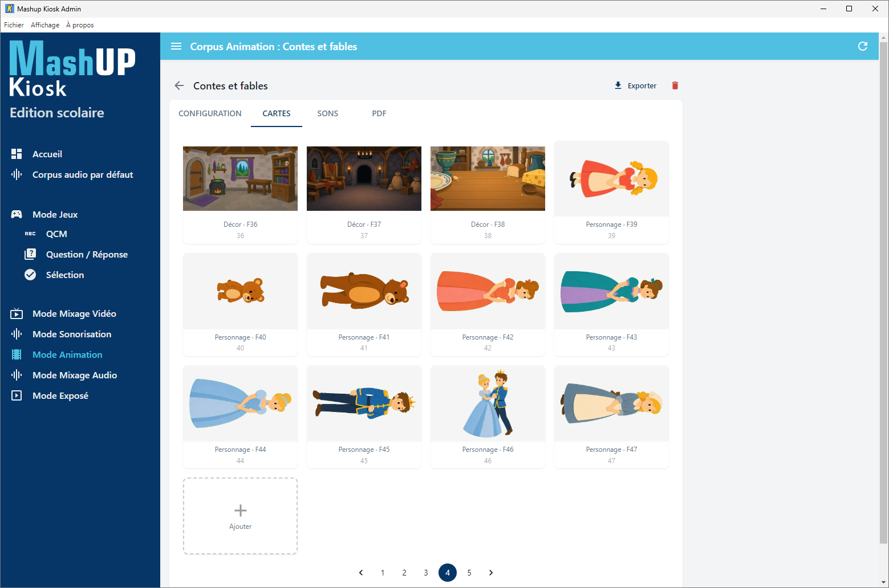Open the Affichage menu

click(45, 25)
